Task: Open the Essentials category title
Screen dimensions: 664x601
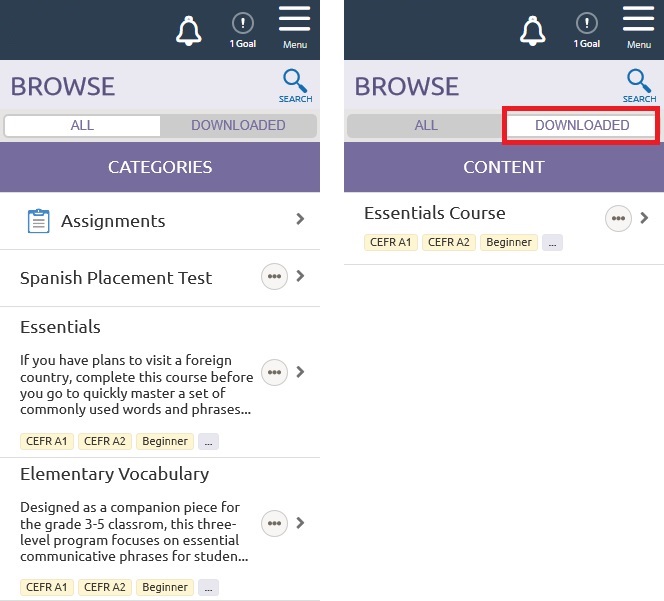Action: coord(60,327)
